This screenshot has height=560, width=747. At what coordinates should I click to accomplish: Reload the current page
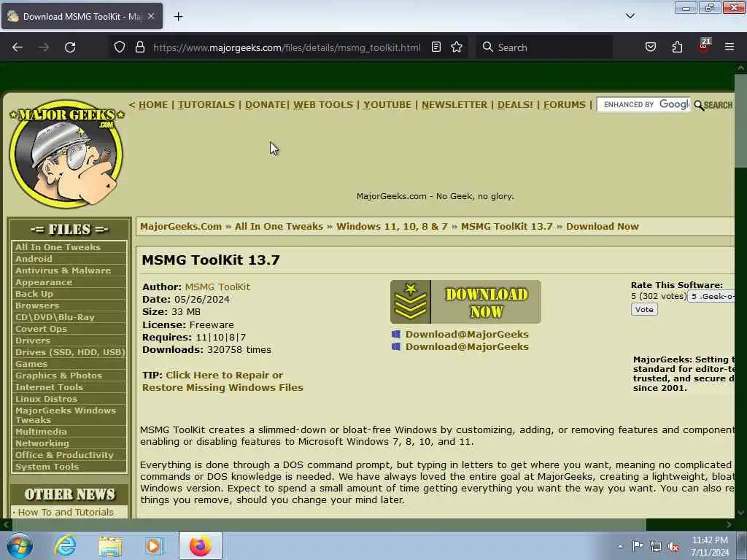(x=70, y=47)
